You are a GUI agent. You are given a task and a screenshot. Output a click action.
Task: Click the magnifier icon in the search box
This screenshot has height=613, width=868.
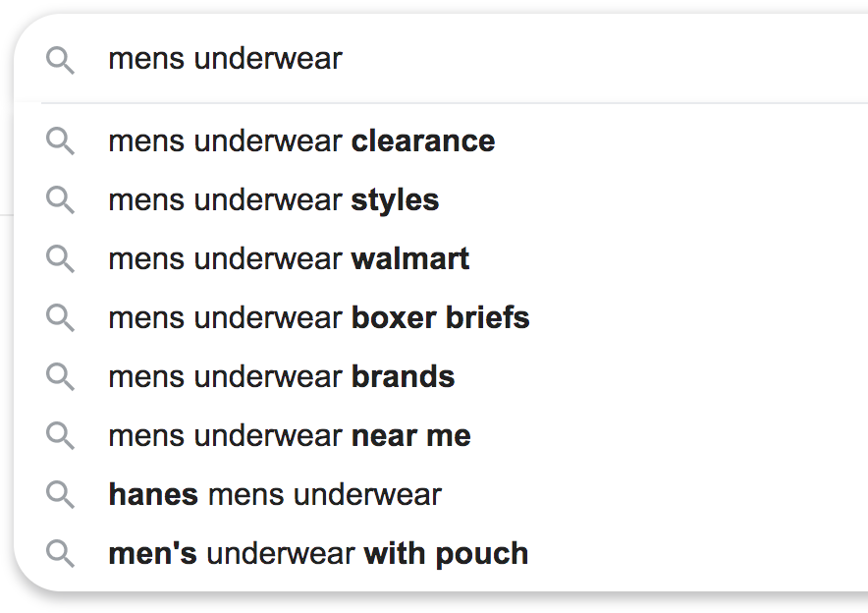point(60,62)
